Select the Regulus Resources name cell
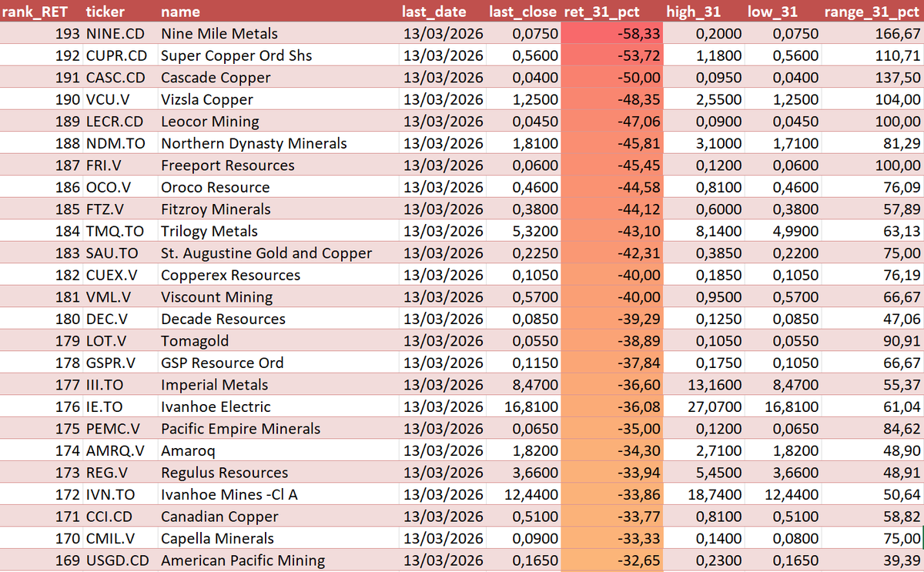Viewport: 924px width, 572px height. coord(278,473)
